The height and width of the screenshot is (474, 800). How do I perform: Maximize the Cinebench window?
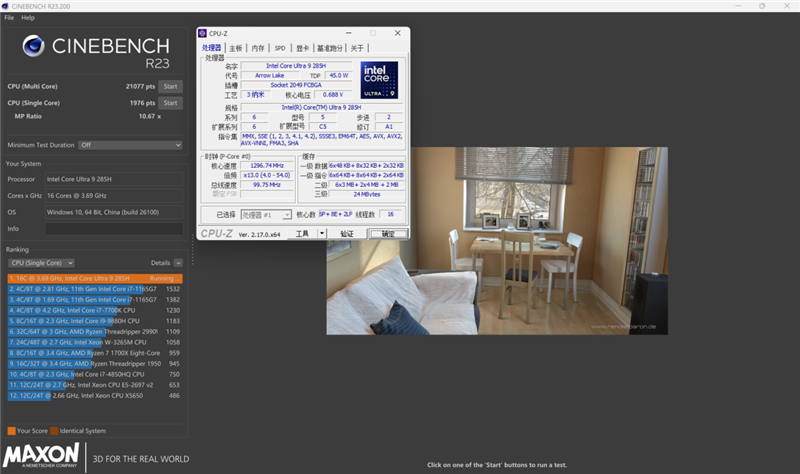pos(762,6)
